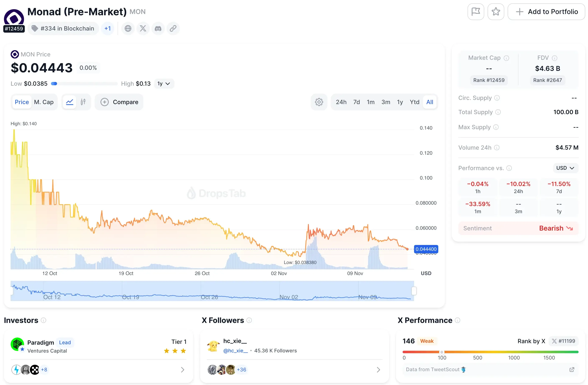The width and height of the screenshot is (588, 385).
Task: Switch chart to candlestick view icon
Action: click(83, 102)
